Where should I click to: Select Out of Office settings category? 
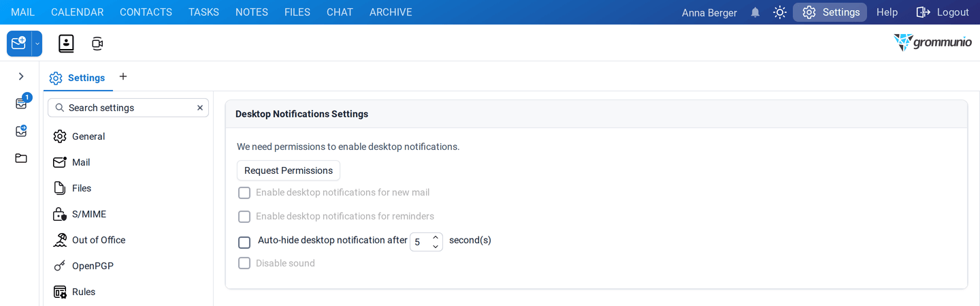(x=128, y=240)
